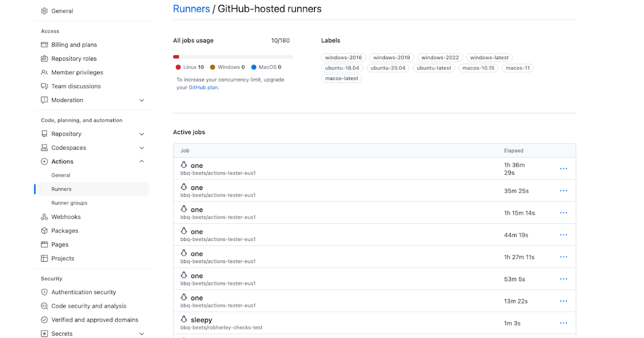Click the Codespaces icon in sidebar
644x338 pixels.
(x=42, y=148)
